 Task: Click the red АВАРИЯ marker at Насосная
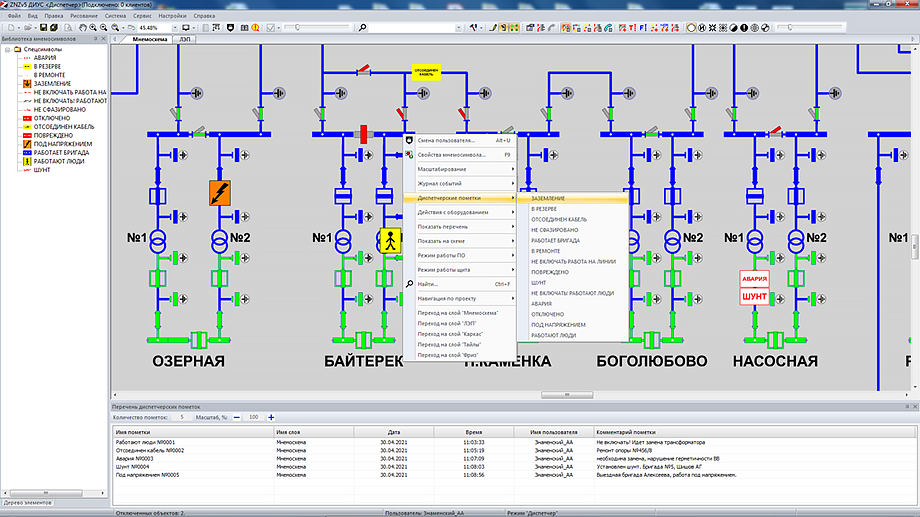point(753,279)
